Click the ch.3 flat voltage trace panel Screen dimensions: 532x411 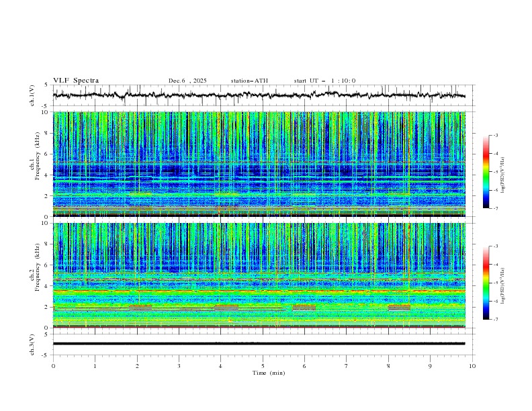tap(262, 343)
